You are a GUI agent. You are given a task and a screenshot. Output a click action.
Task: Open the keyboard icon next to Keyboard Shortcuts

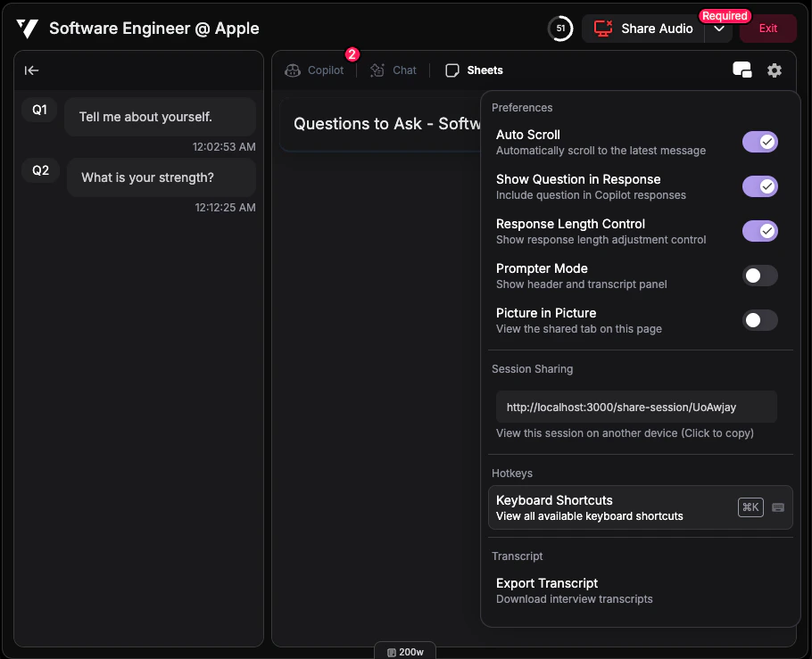coord(777,507)
